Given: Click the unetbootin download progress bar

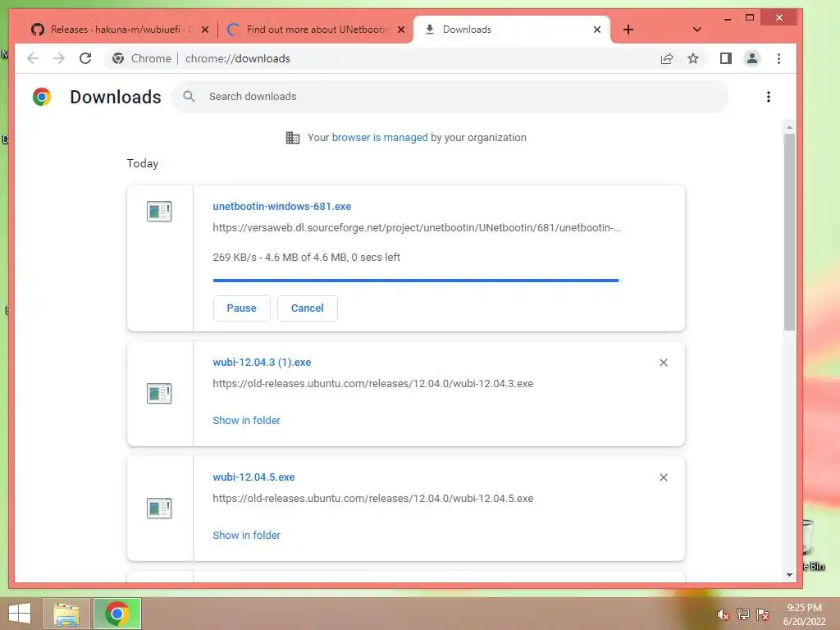Looking at the screenshot, I should pos(416,281).
